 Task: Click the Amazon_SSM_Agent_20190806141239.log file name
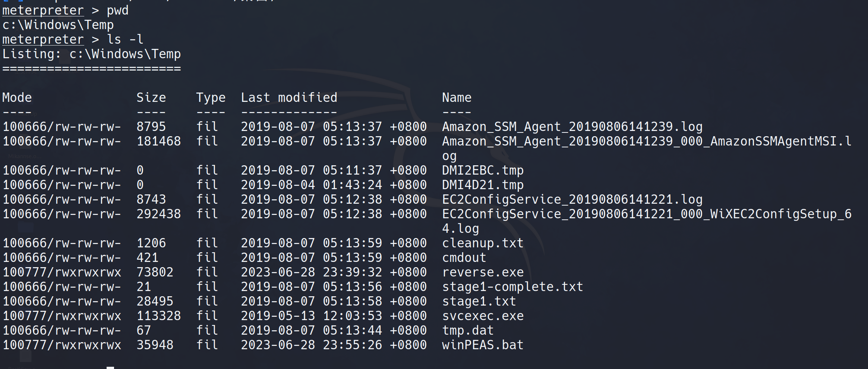pos(572,127)
